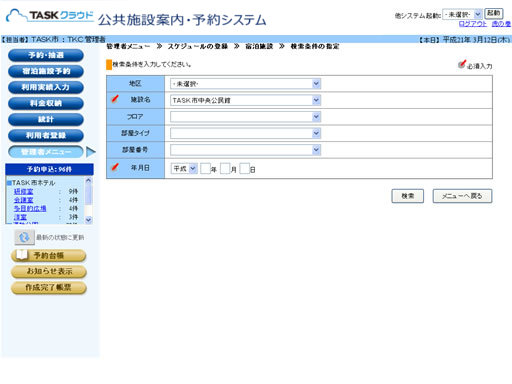Open the 平成 era dropdown
Screen dimensions: 512x384
[x=184, y=169]
